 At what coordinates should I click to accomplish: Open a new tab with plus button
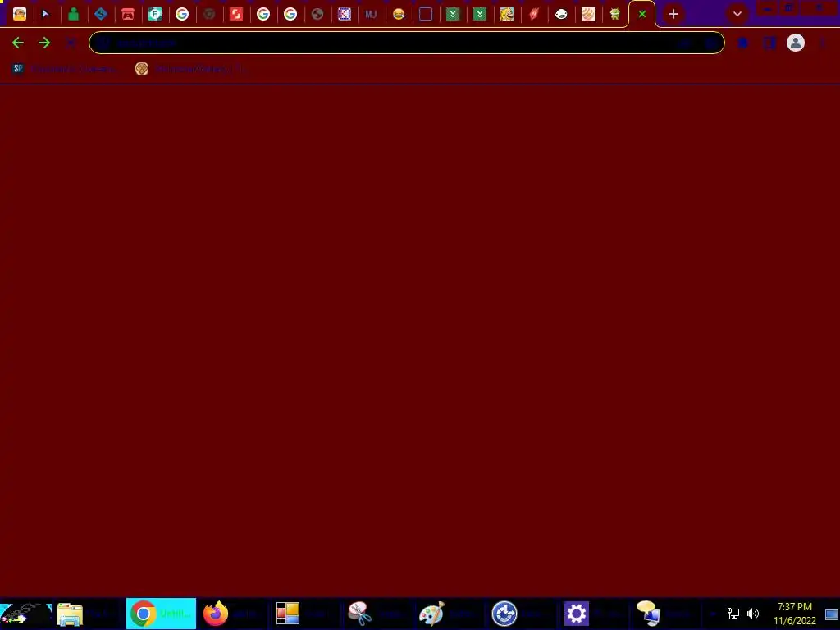coord(673,14)
